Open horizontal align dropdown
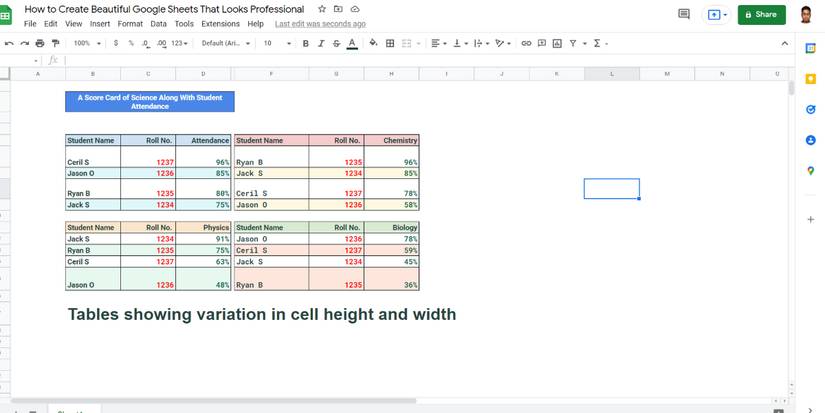Screen dimensions: 825x413 439,43
